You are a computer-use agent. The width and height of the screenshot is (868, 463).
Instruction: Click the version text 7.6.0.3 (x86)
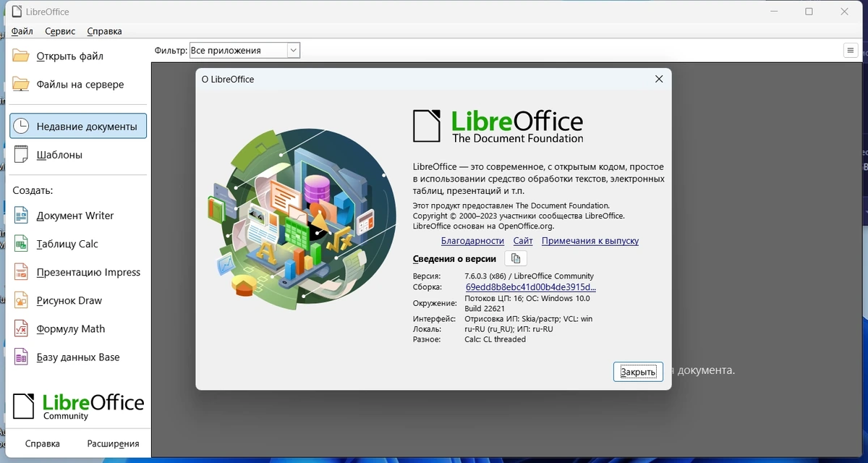(x=529, y=276)
